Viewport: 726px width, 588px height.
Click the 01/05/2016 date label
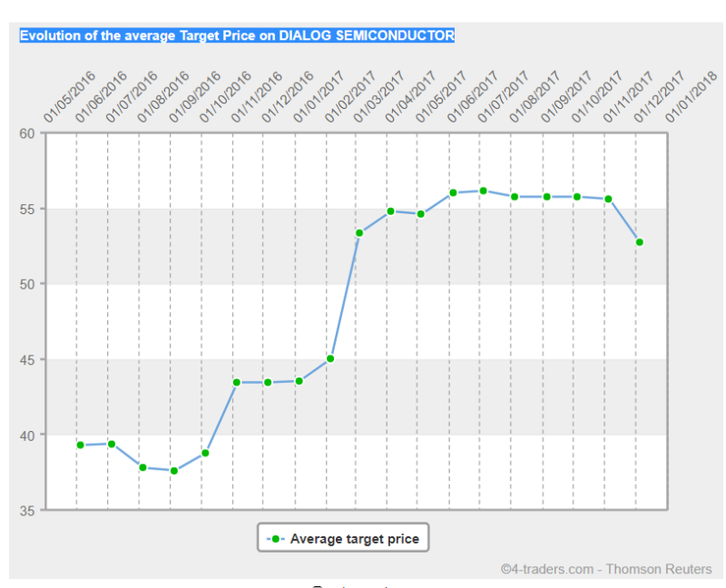coord(70,97)
